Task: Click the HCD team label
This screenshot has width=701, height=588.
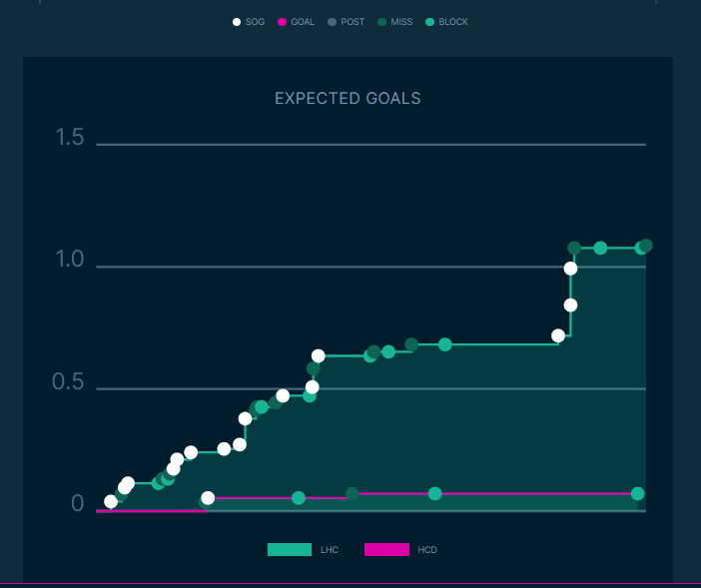Action: (x=427, y=550)
